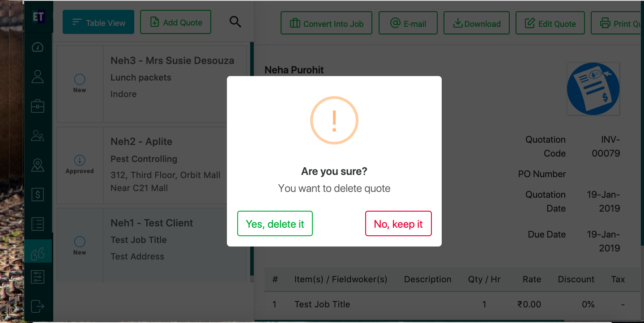Open the two-people team icon in sidebar

point(38,136)
